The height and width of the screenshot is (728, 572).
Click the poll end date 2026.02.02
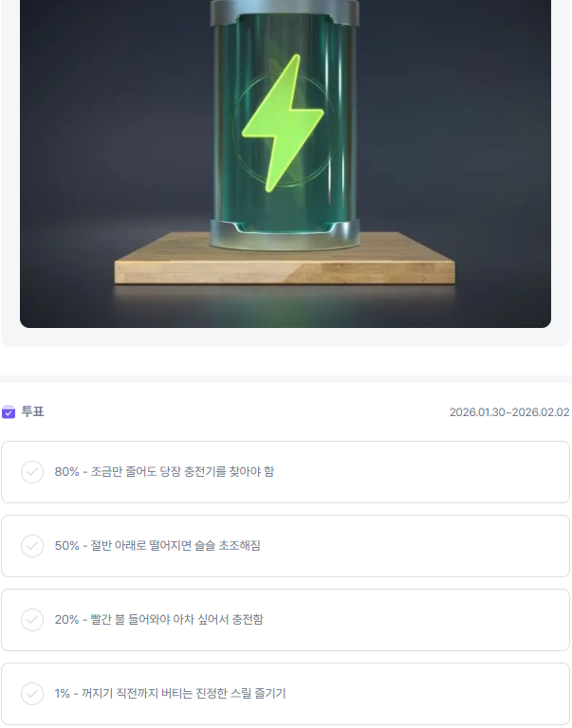click(541, 412)
